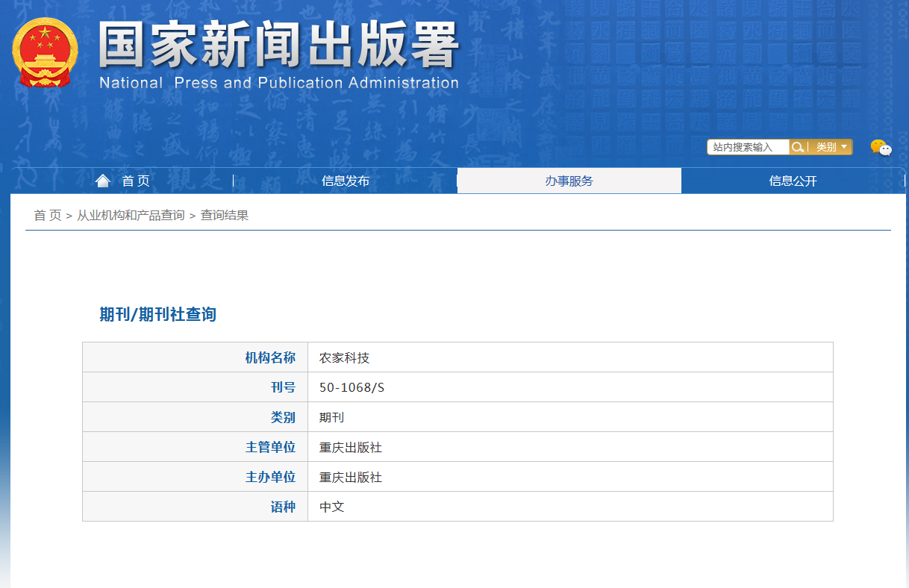Screen dimensions: 909x588
Task: Select the active 办事服务 tab
Action: 569,180
